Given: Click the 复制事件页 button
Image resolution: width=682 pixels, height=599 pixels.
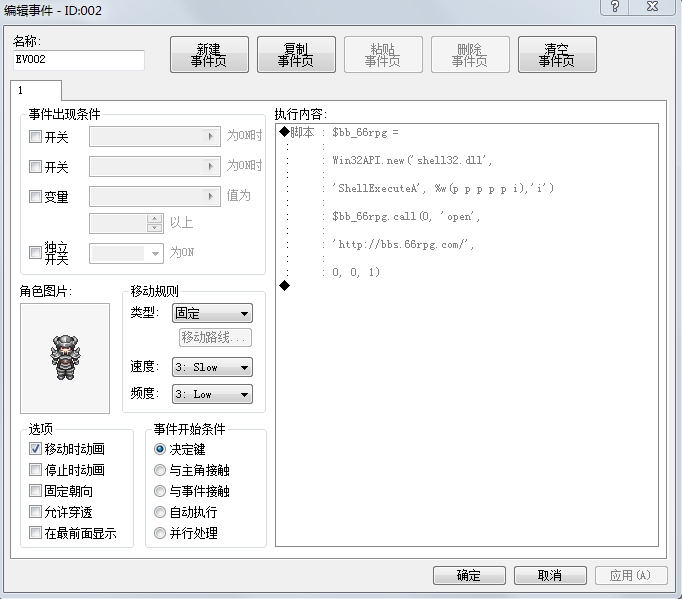Looking at the screenshot, I should coord(296,54).
